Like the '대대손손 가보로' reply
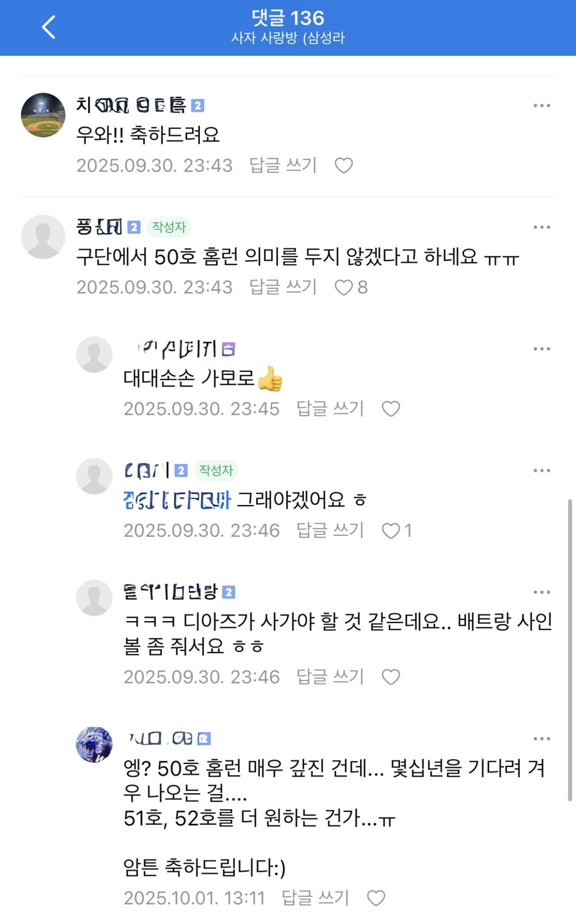This screenshot has width=576, height=924. point(391,409)
